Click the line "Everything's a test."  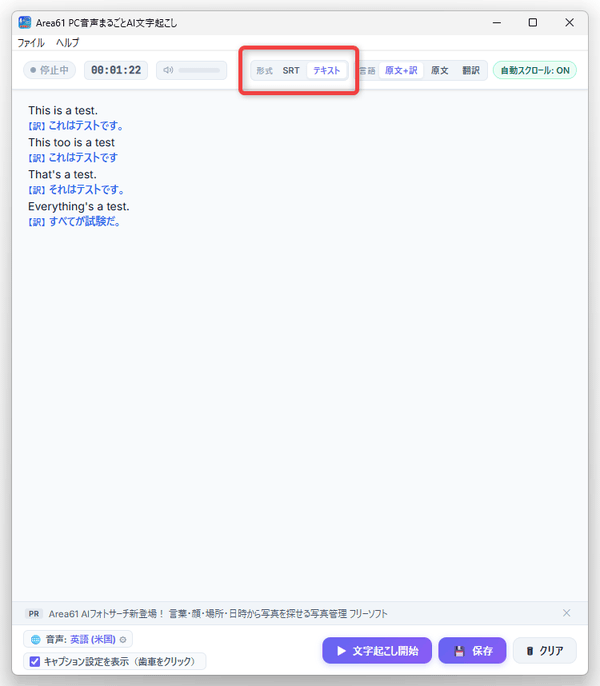click(x=79, y=206)
